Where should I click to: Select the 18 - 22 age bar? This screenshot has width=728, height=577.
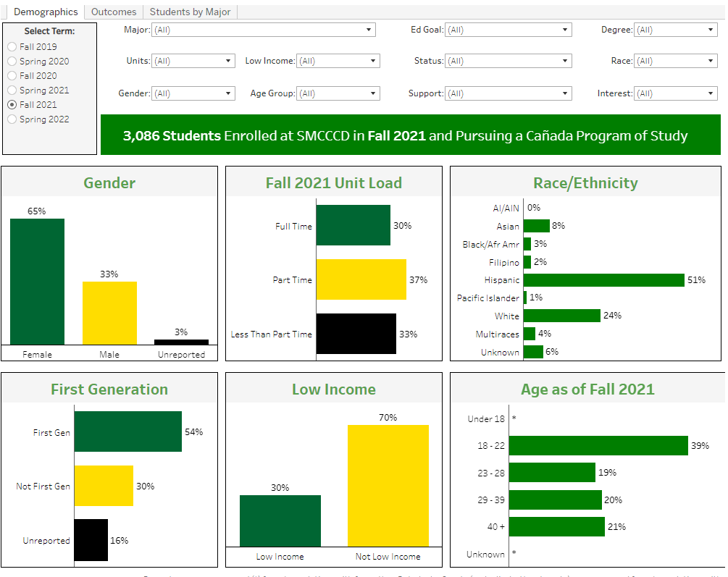coord(598,446)
